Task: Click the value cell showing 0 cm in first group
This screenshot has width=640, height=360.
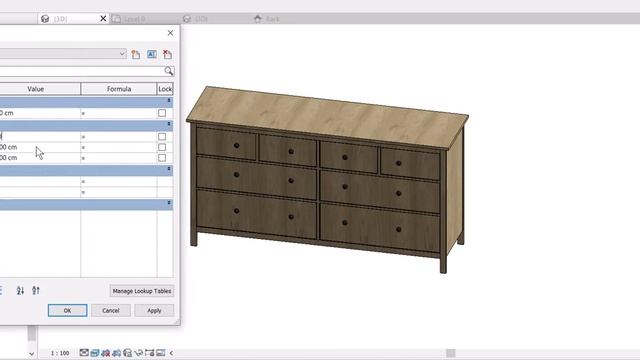Action: (40, 113)
